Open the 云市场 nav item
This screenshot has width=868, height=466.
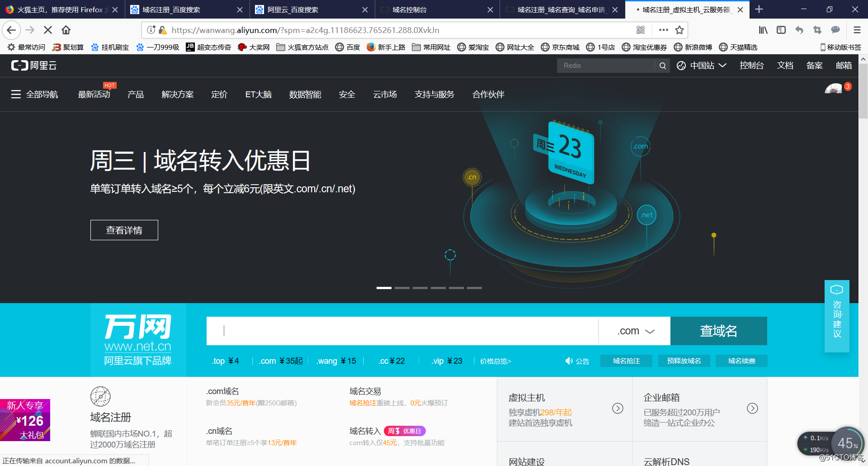click(x=385, y=94)
